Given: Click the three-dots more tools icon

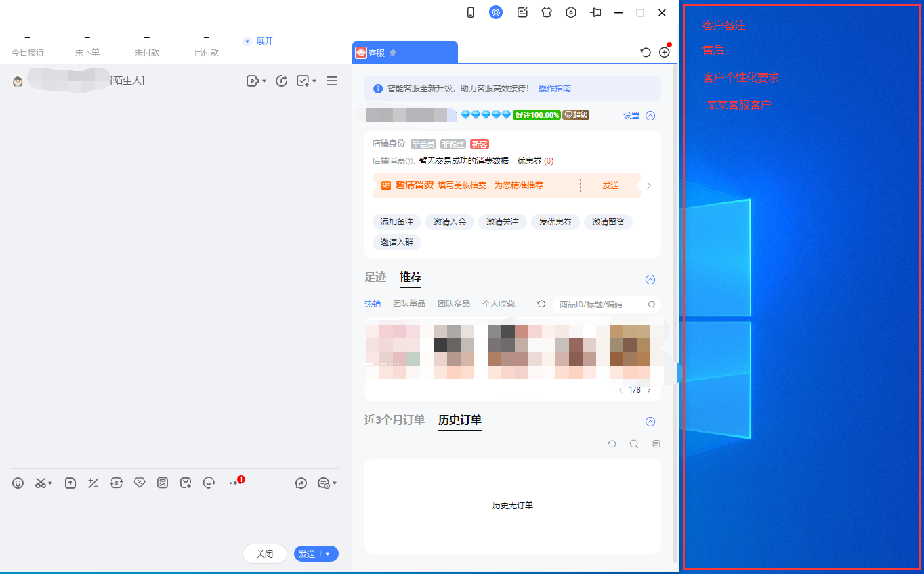Looking at the screenshot, I should coord(234,483).
